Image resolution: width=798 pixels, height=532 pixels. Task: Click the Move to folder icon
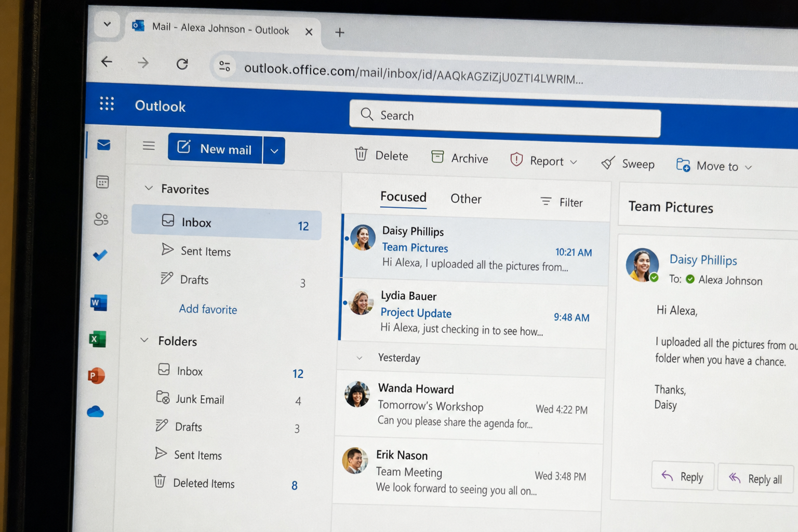click(x=683, y=165)
